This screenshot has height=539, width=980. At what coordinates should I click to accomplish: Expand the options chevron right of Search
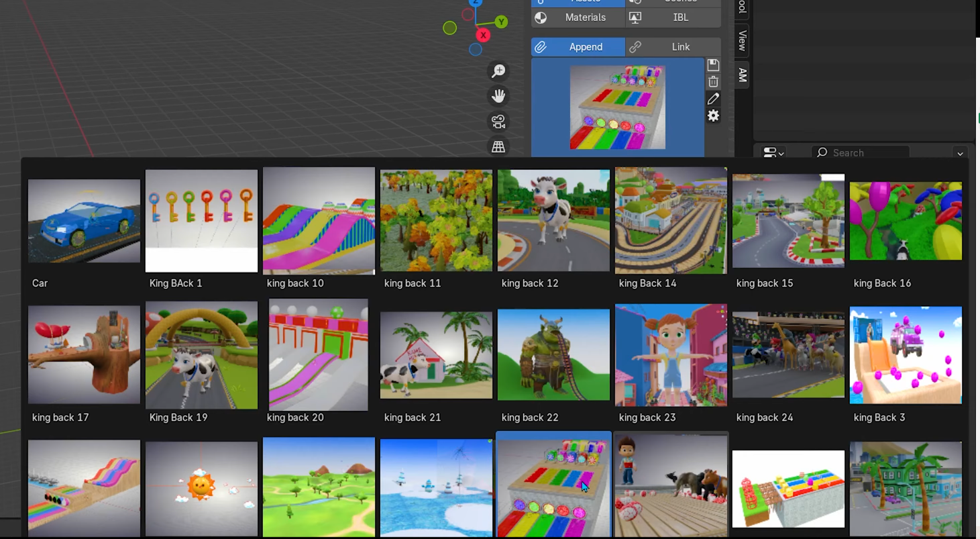(x=960, y=153)
